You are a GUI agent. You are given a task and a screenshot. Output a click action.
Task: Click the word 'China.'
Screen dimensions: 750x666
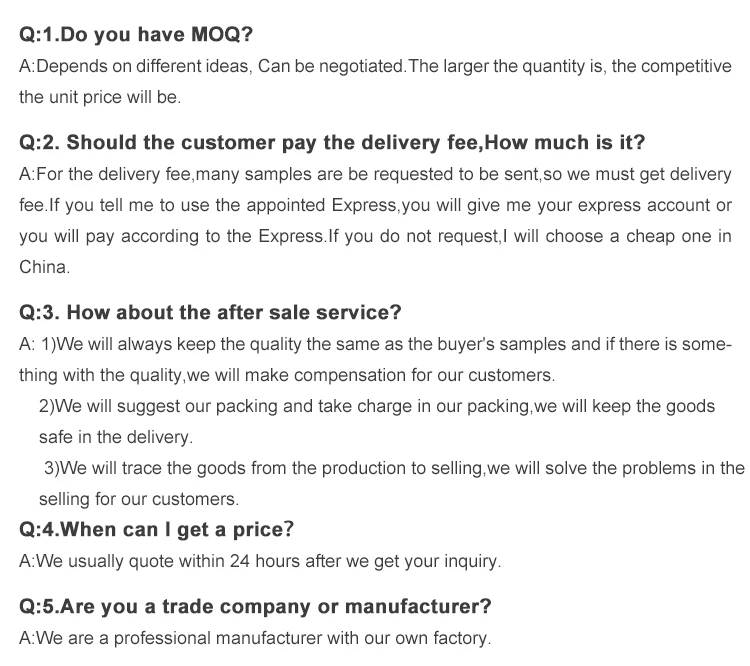[x=44, y=267]
